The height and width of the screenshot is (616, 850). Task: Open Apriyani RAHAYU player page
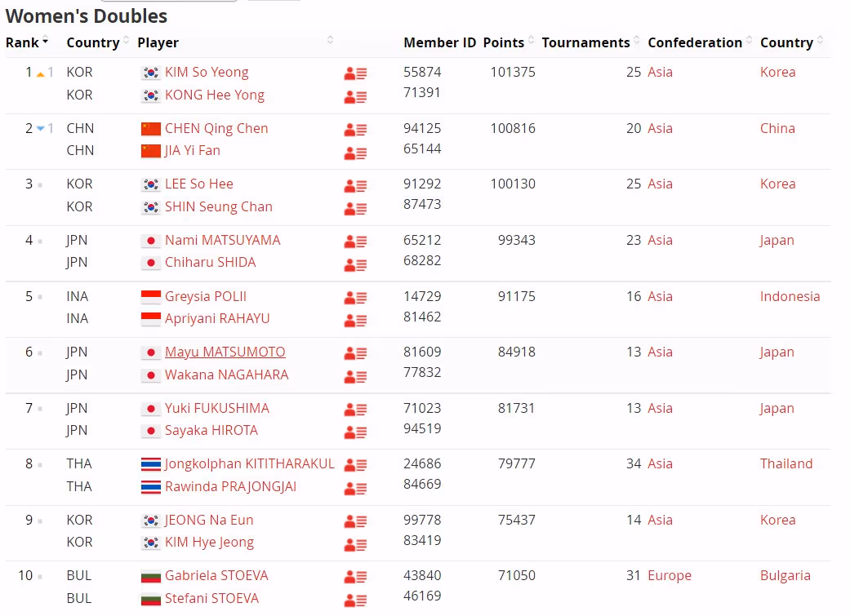(217, 319)
